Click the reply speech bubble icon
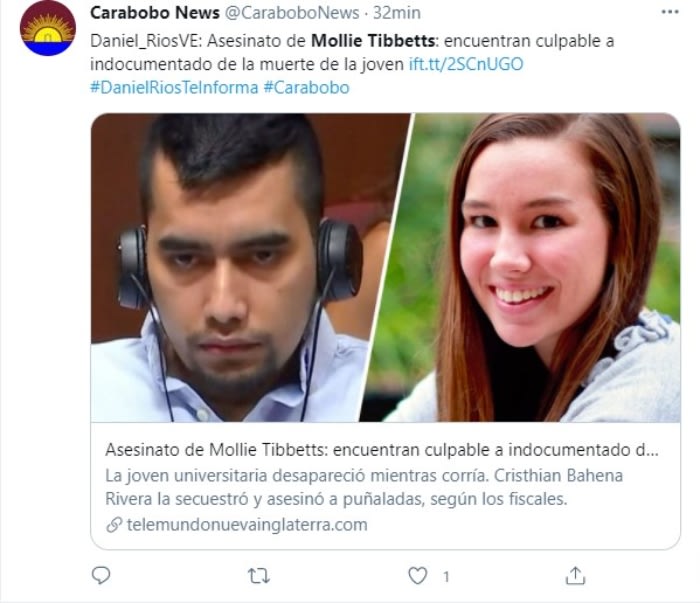This screenshot has width=700, height=603. [101, 575]
